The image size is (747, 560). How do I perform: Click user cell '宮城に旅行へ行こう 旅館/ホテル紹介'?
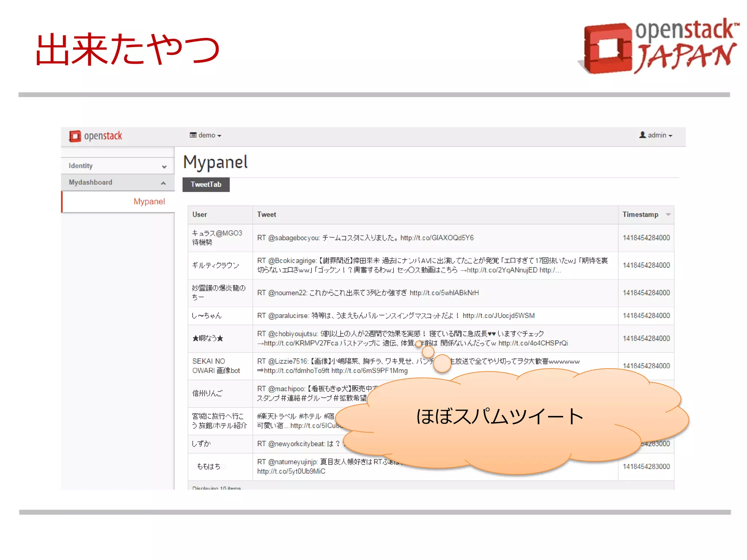[x=220, y=421]
